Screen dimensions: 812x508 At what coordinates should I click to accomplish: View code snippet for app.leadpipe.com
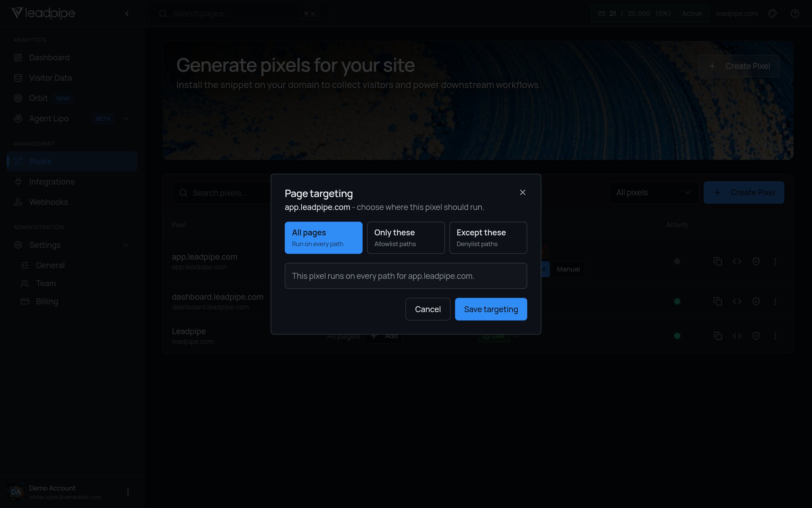point(737,261)
